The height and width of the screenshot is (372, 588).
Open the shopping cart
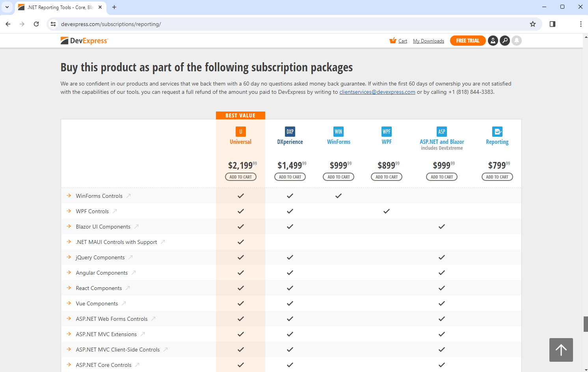pyautogui.click(x=398, y=41)
